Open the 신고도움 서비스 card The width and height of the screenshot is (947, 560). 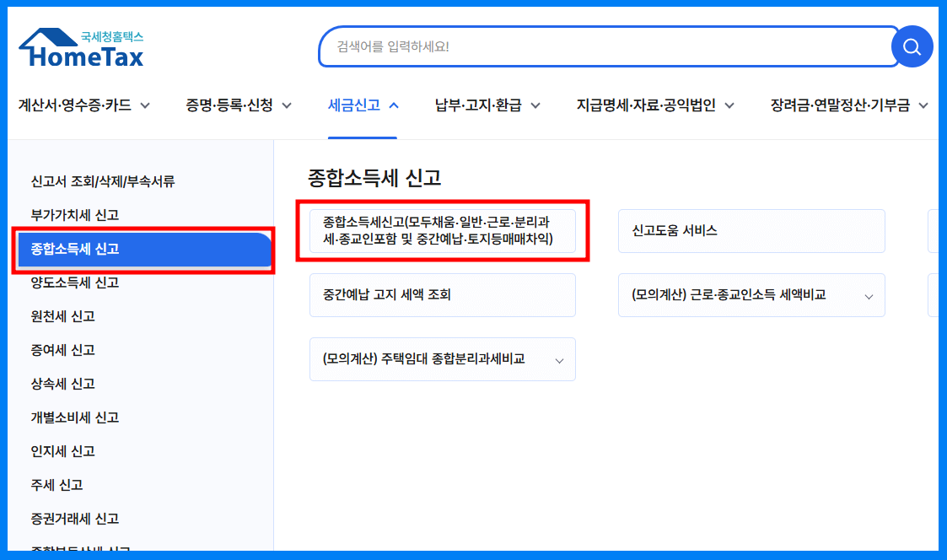tap(751, 230)
